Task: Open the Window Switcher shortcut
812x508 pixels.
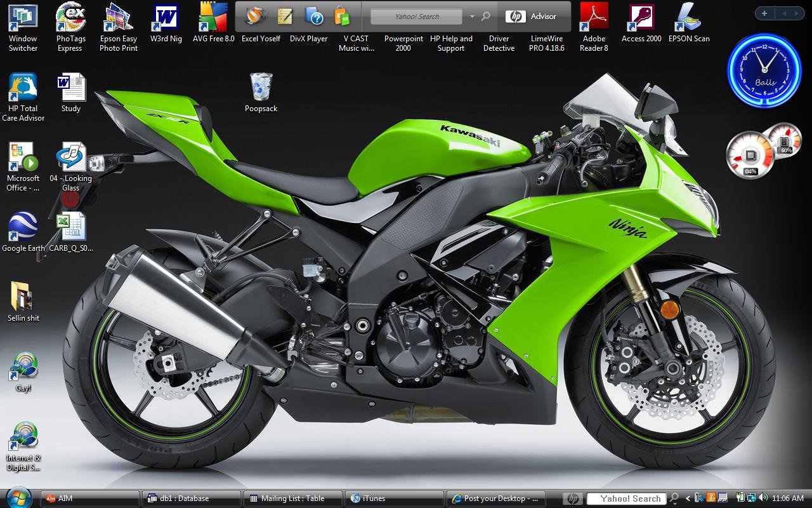Action: (23, 29)
